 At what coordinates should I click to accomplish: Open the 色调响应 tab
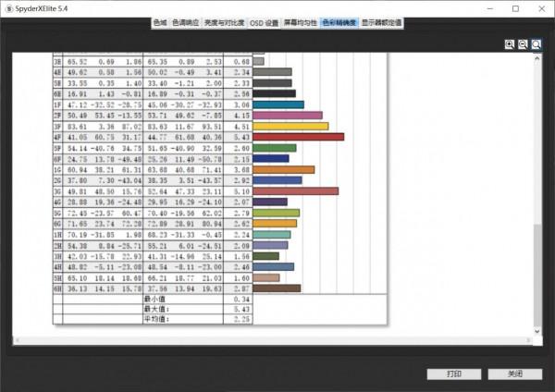click(x=185, y=21)
